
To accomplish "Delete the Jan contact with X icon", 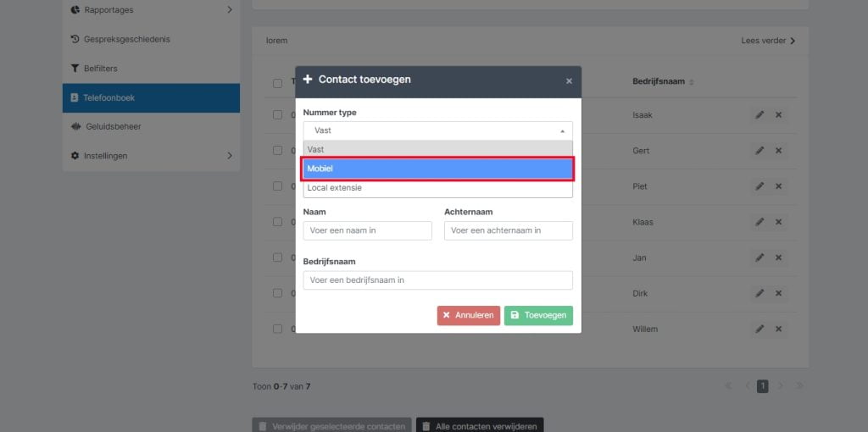I will coord(778,258).
